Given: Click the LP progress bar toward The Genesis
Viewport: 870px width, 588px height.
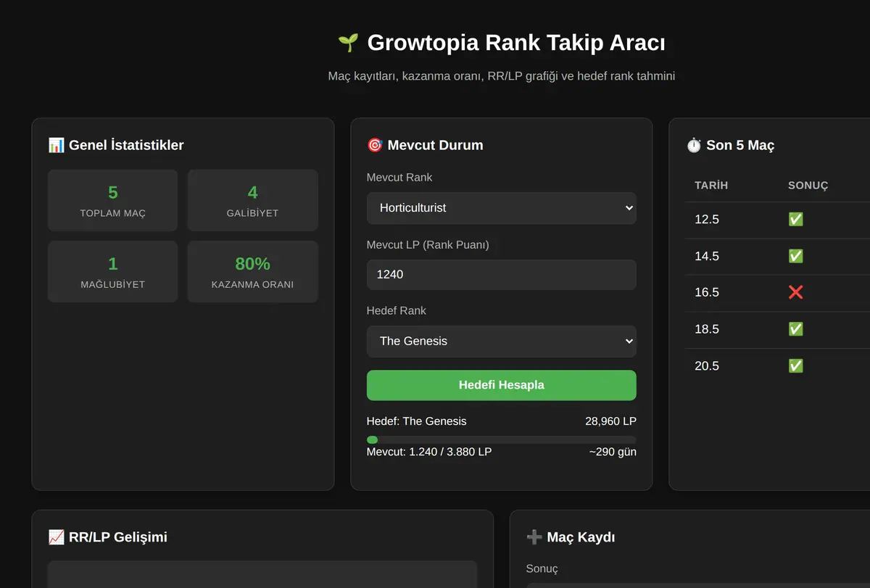Looking at the screenshot, I should point(502,440).
